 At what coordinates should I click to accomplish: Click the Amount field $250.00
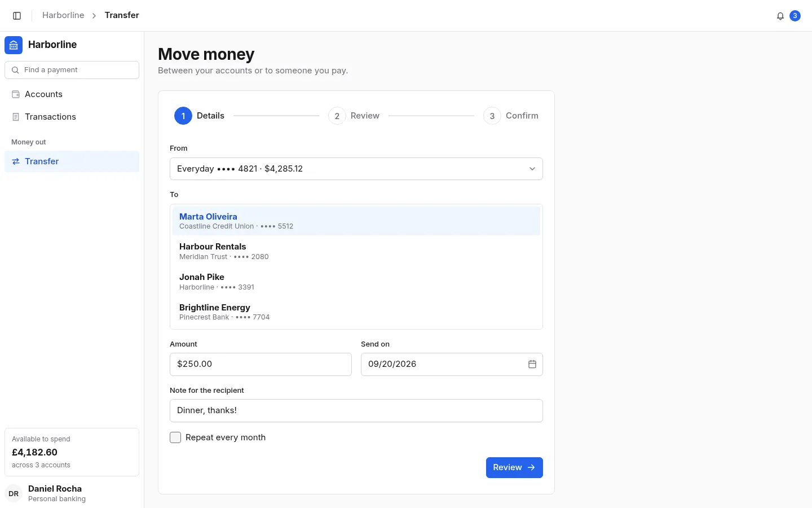click(261, 364)
